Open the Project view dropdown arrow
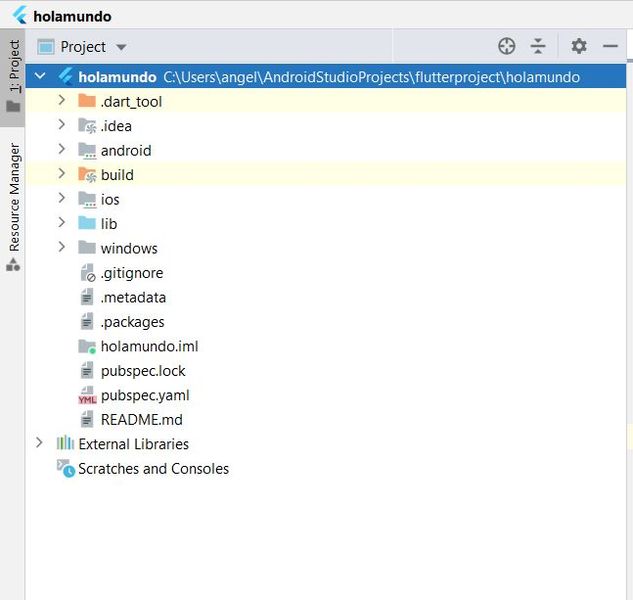 pyautogui.click(x=121, y=48)
